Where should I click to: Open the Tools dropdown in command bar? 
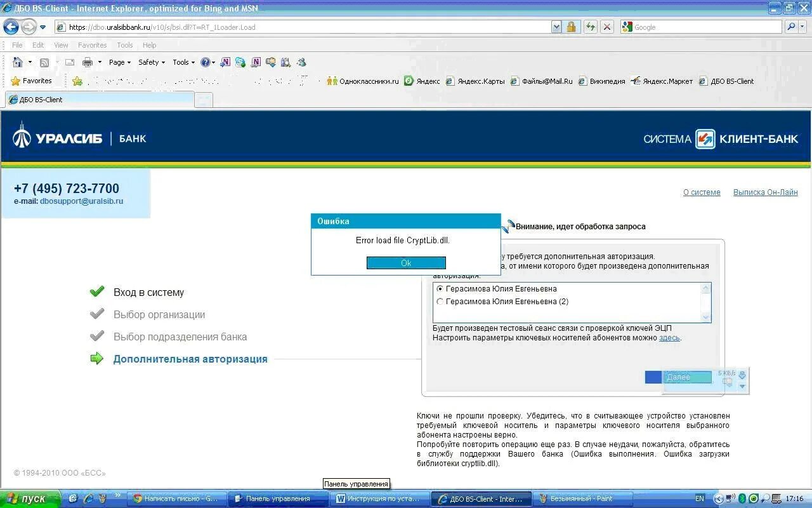click(x=183, y=62)
